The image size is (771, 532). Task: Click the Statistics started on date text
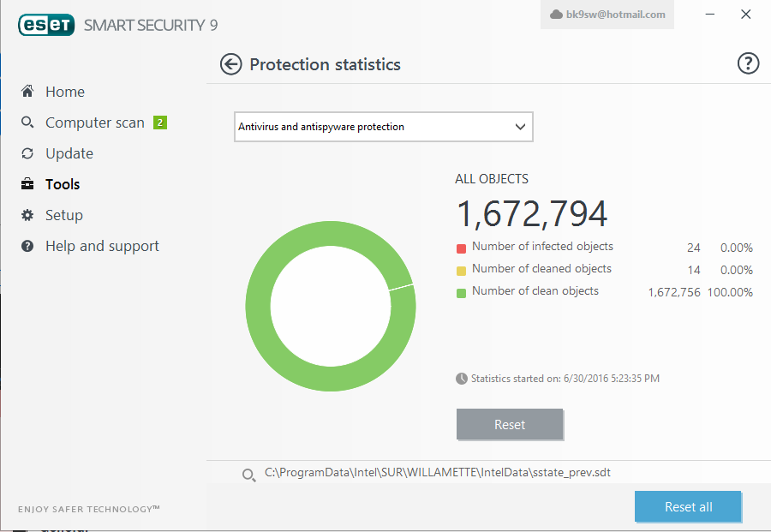point(565,379)
